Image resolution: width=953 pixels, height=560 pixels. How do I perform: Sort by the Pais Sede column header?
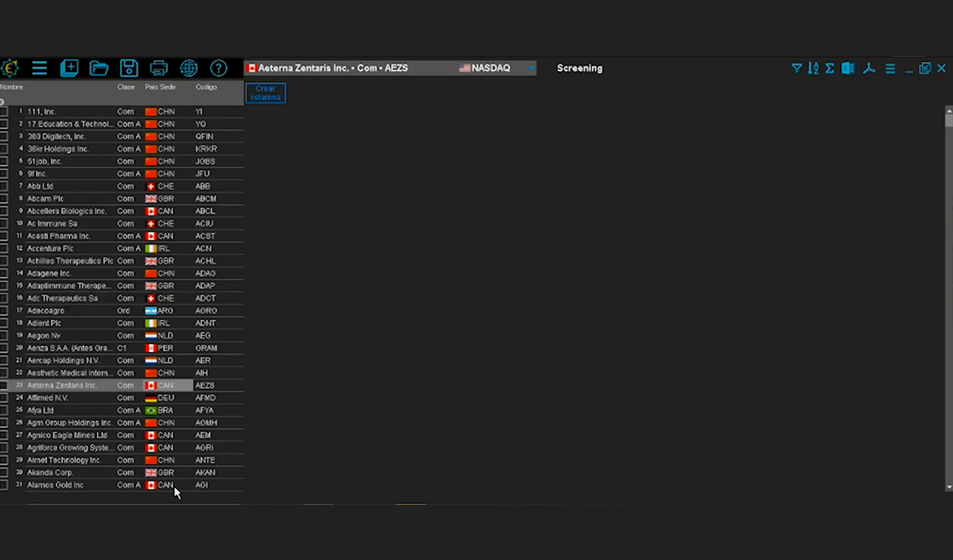click(161, 87)
